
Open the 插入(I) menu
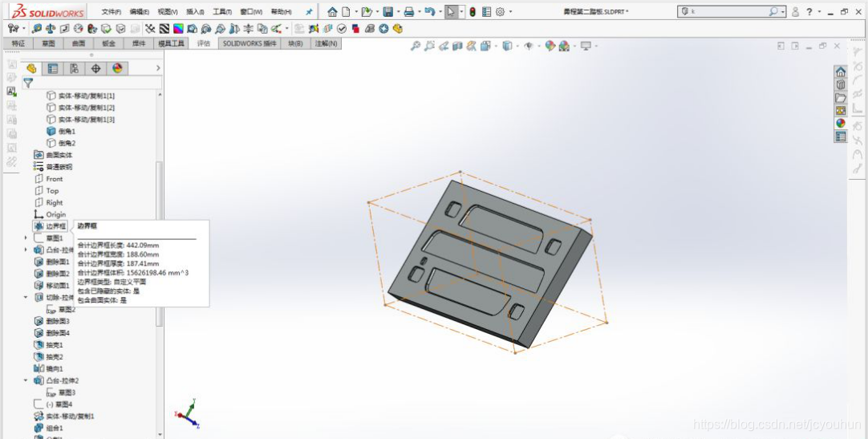click(196, 11)
